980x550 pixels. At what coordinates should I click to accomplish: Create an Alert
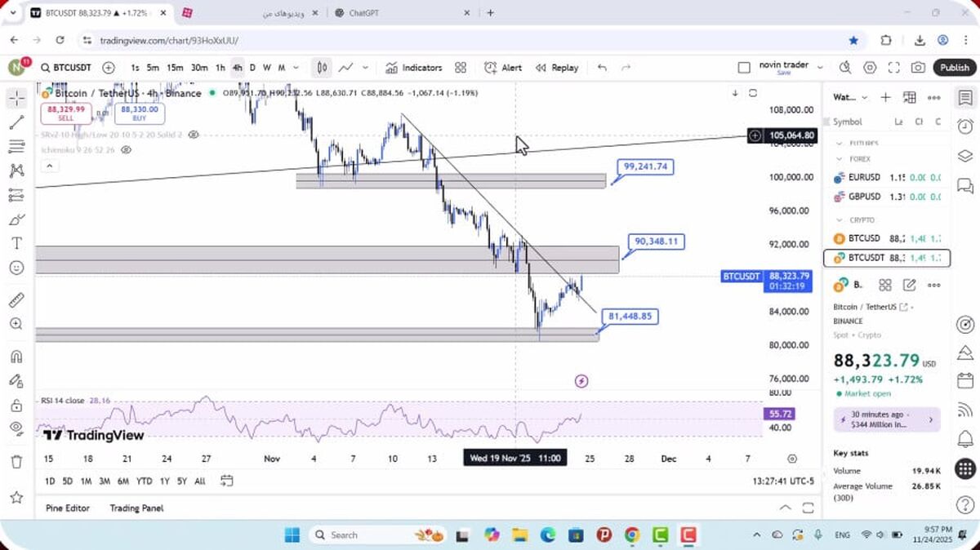pos(503,68)
